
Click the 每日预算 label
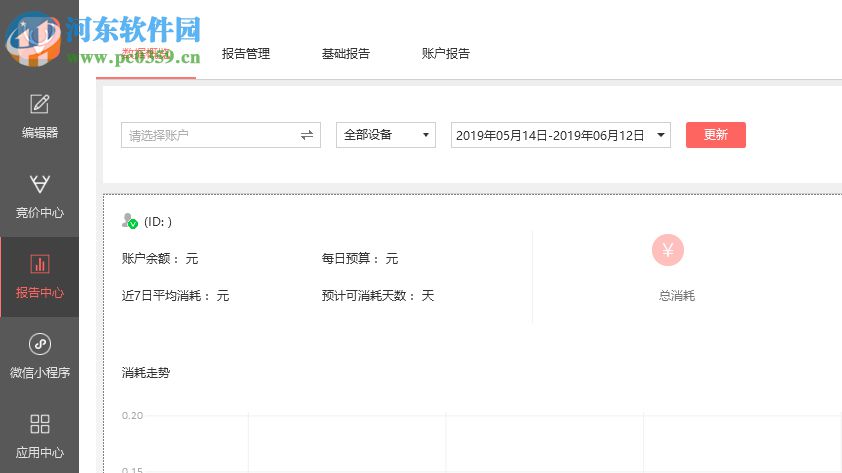pos(350,259)
